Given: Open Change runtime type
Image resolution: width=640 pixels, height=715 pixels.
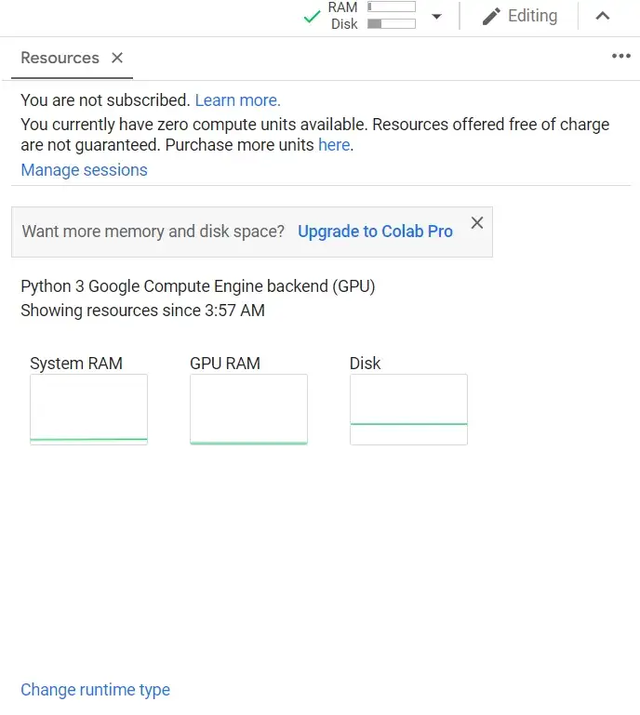Looking at the screenshot, I should coord(95,690).
